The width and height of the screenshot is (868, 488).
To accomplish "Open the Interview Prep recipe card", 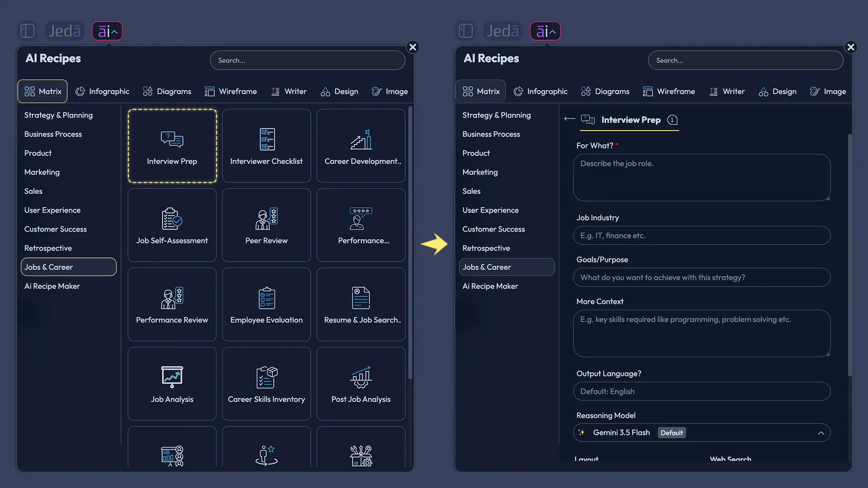I will pos(172,146).
